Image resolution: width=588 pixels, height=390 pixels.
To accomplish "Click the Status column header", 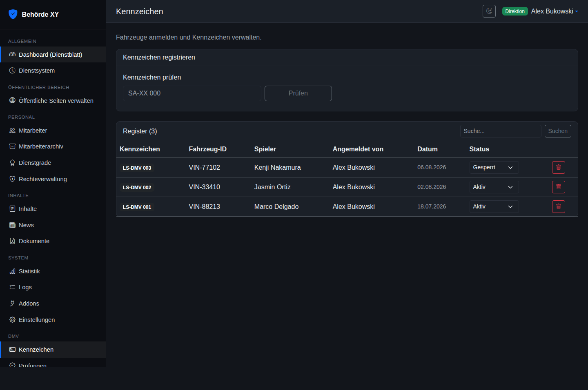I will click(479, 149).
